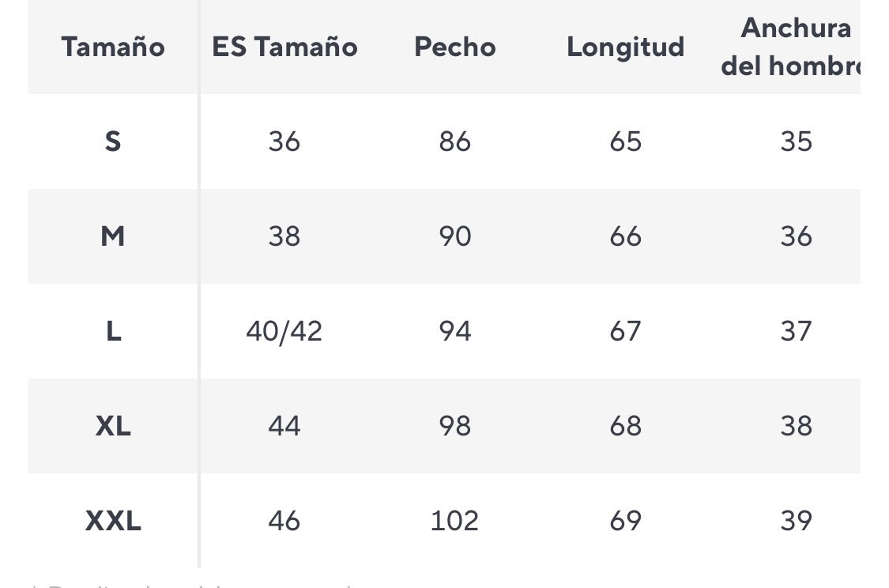Click the Pecho column header

[455, 47]
